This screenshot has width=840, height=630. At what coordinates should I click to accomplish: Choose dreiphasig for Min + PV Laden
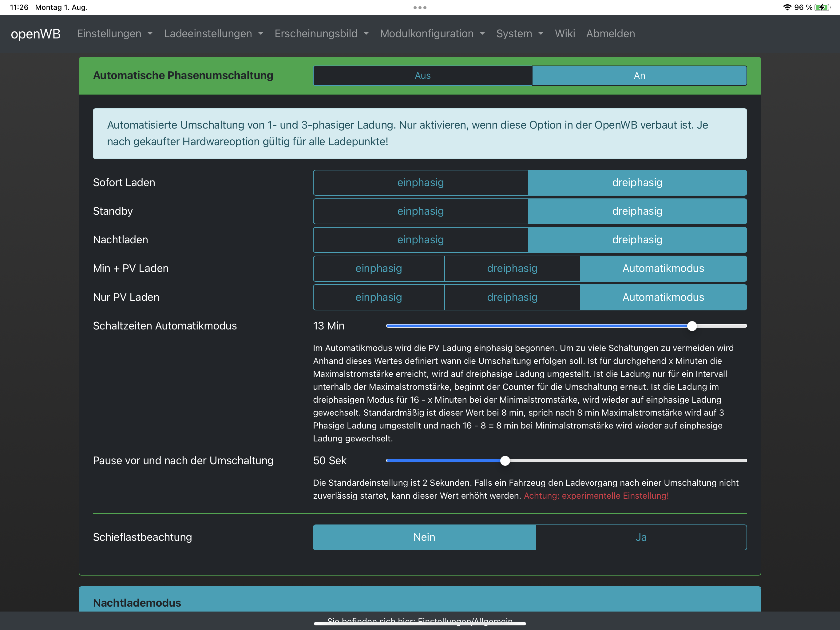[x=512, y=269]
